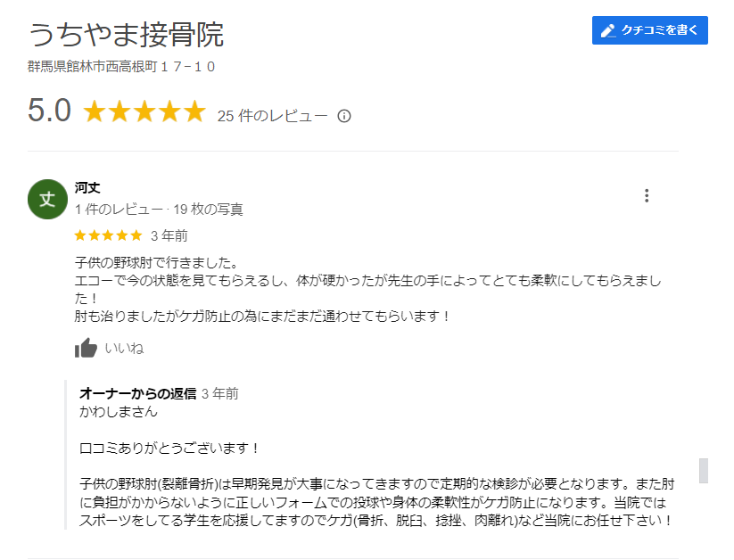
Task: Click the large overall five-star rating
Action: click(x=144, y=112)
